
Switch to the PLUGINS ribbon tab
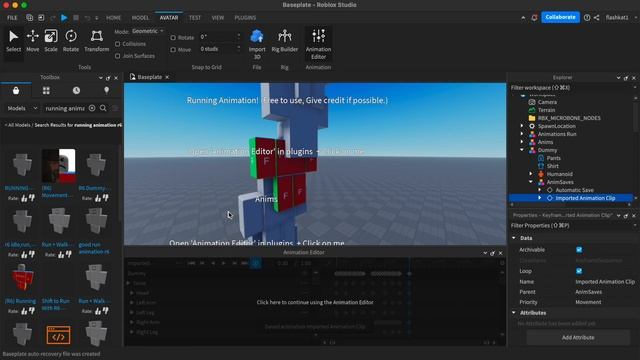coord(245,18)
